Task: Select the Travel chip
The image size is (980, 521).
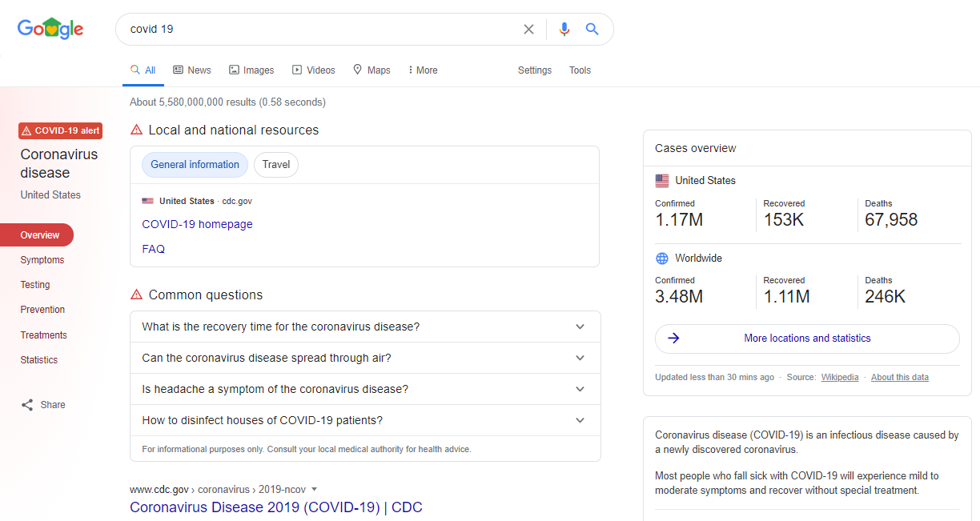Action: pos(276,165)
